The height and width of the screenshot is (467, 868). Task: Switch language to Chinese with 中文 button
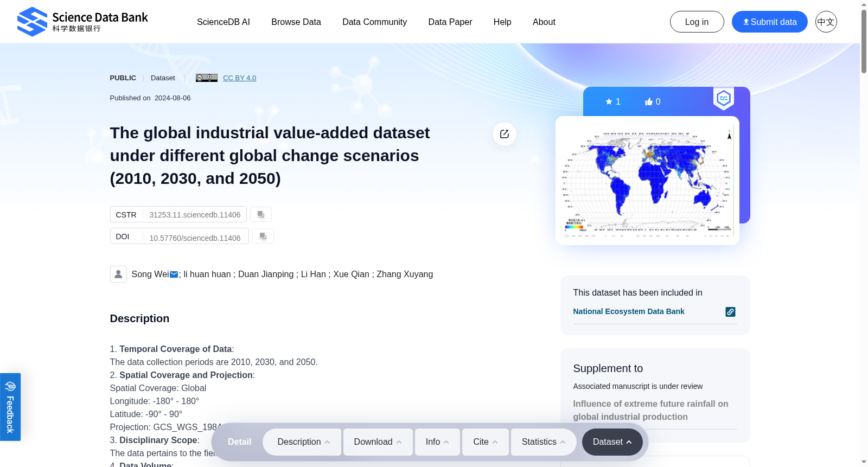click(826, 22)
